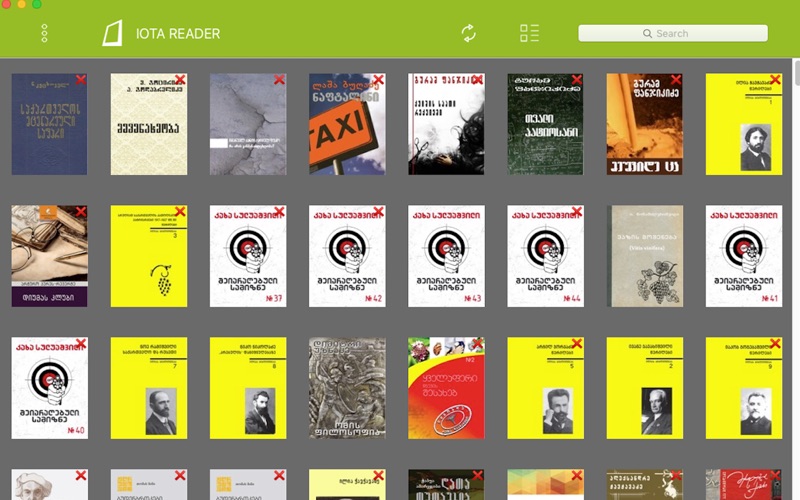
Task: Remove the navy blue book with X
Action: 81,80
